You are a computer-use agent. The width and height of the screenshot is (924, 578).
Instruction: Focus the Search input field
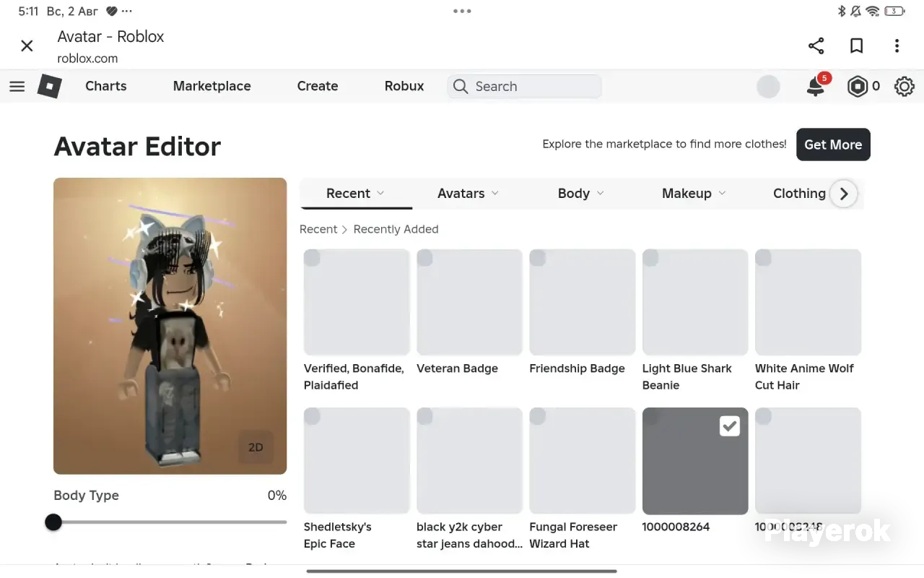[x=525, y=87]
